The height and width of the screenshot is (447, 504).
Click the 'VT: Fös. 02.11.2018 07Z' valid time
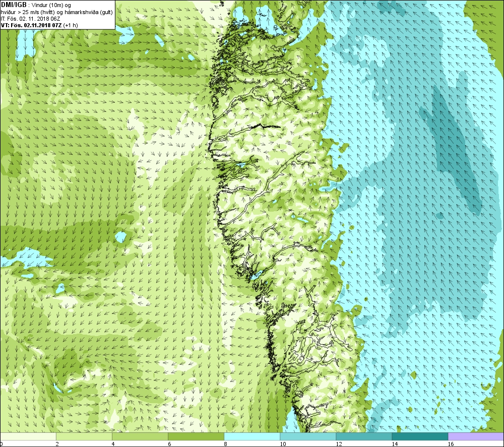pos(31,25)
